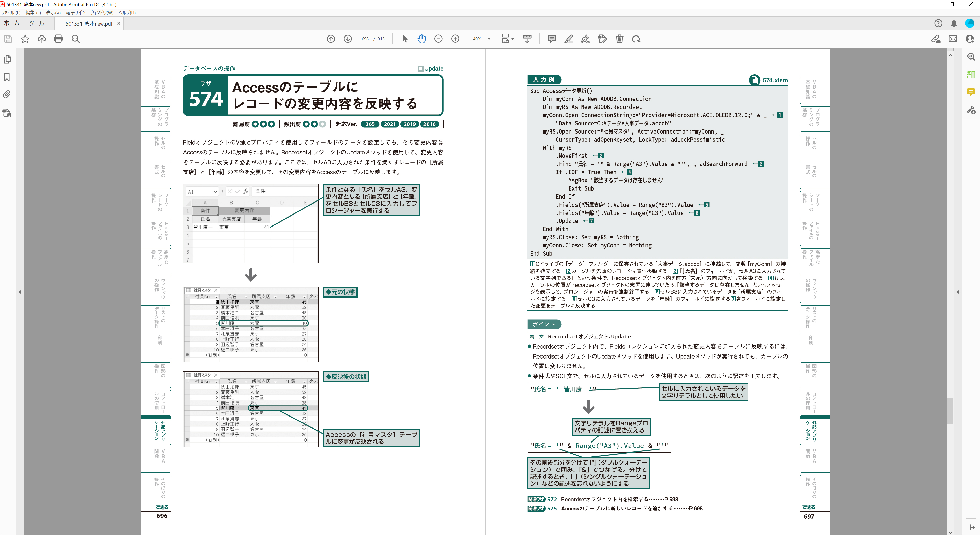This screenshot has width=980, height=535.
Task: Select the Hand tool in the toolbar
Action: click(x=422, y=39)
